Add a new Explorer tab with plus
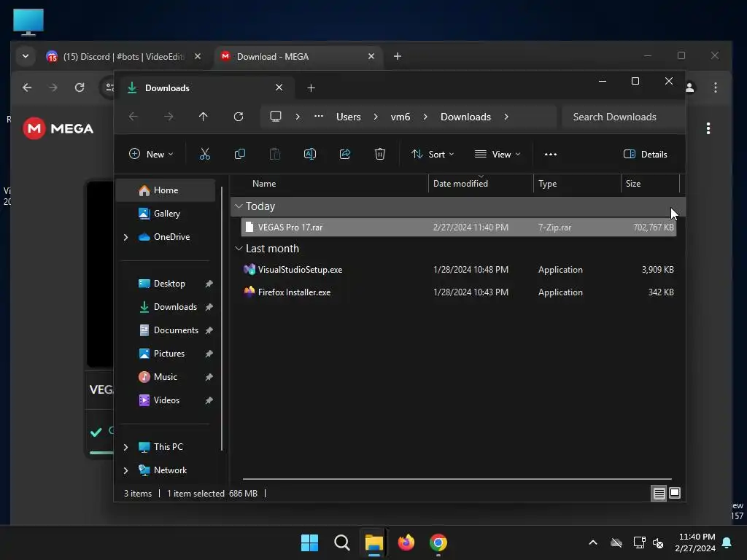 click(311, 88)
